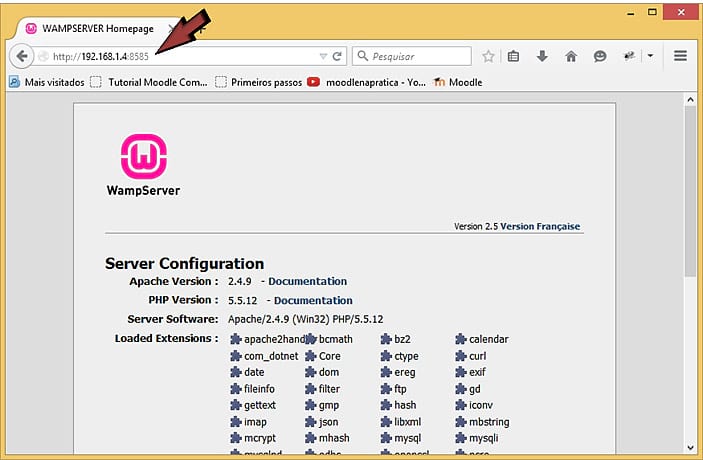Screen dimensions: 703x460
Task: Open the Moodle bookmark
Action: (x=457, y=82)
